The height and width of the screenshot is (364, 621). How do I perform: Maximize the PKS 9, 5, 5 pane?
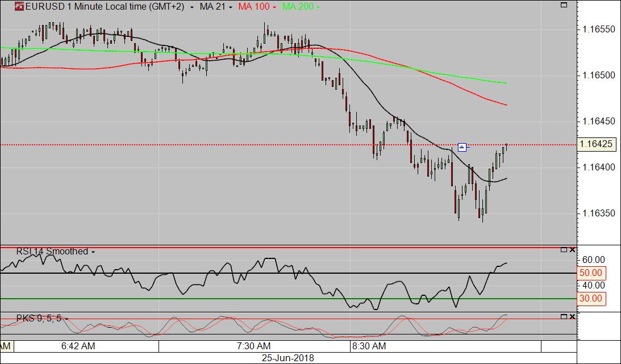[564, 317]
